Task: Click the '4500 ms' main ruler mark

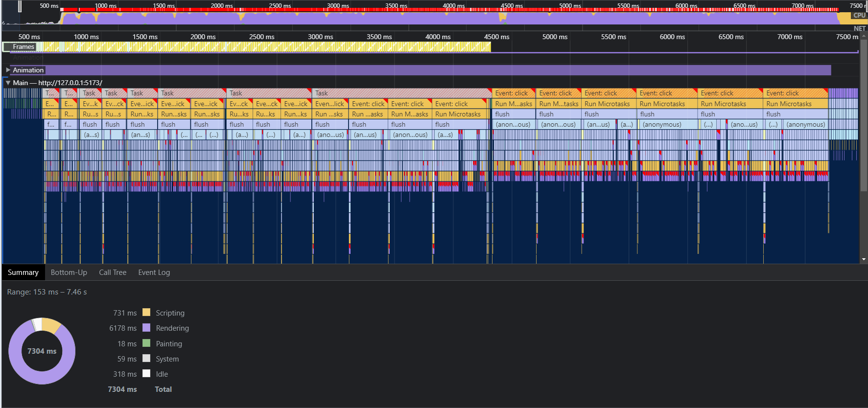Action: pos(496,37)
